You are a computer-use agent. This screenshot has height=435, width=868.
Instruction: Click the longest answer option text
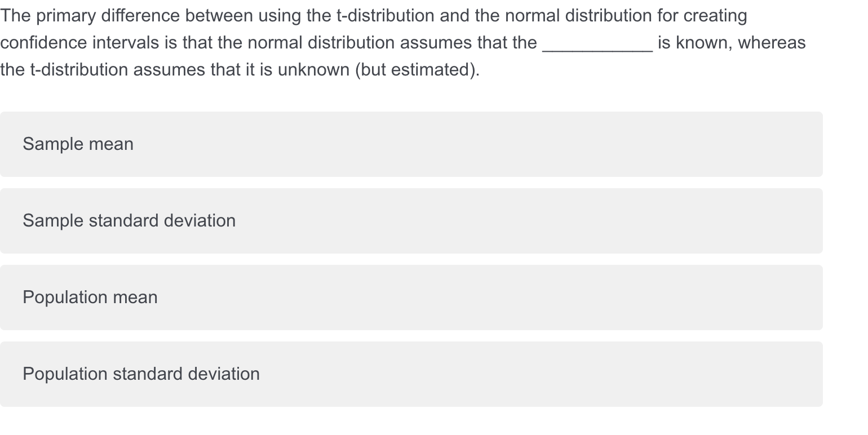point(141,374)
